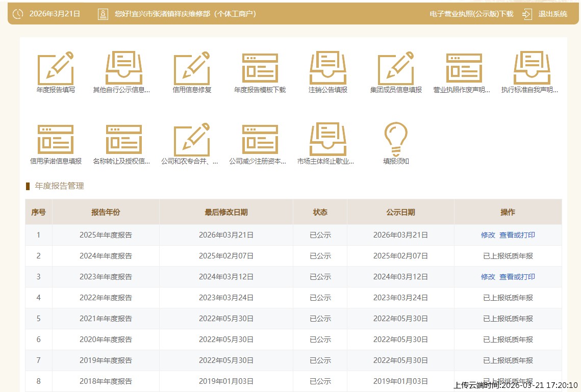Viewport: 581px width, 392px height.
Task: Click 修改 for 2025年年度报告
Action: 488,236
